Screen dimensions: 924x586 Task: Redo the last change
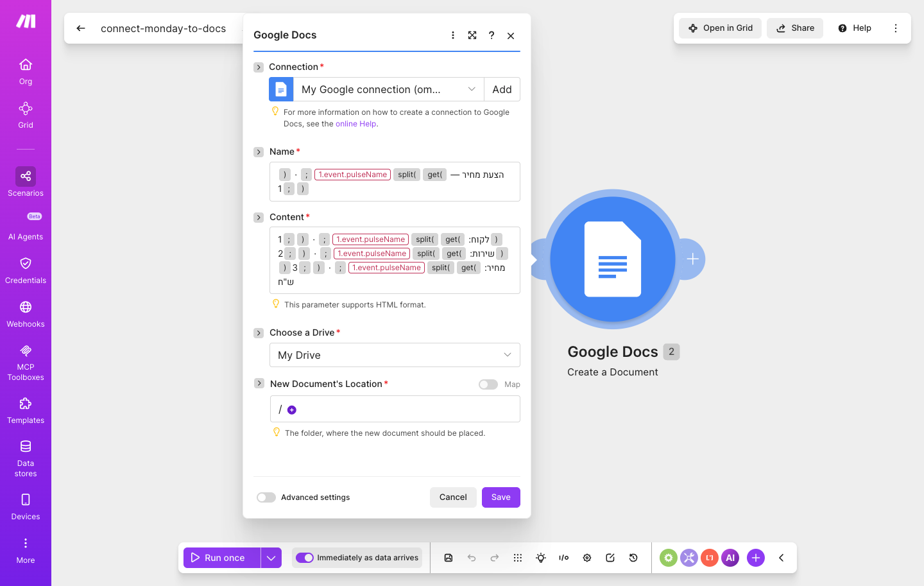pyautogui.click(x=495, y=558)
